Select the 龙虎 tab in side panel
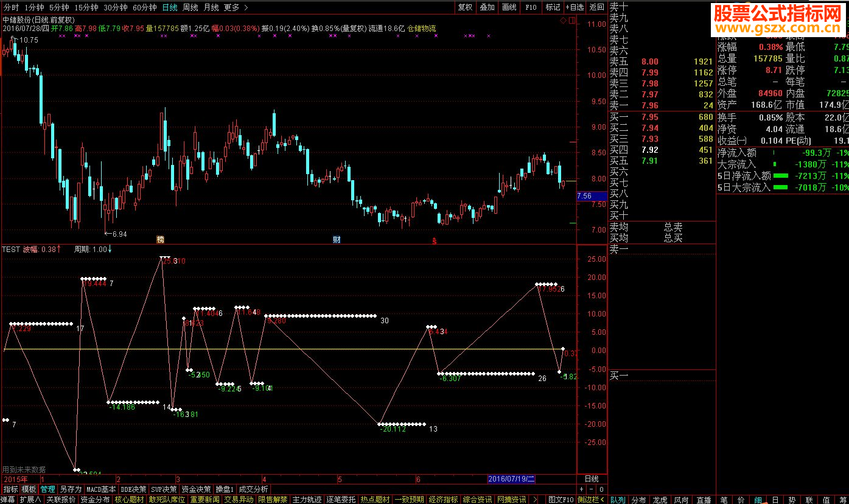 [x=660, y=500]
